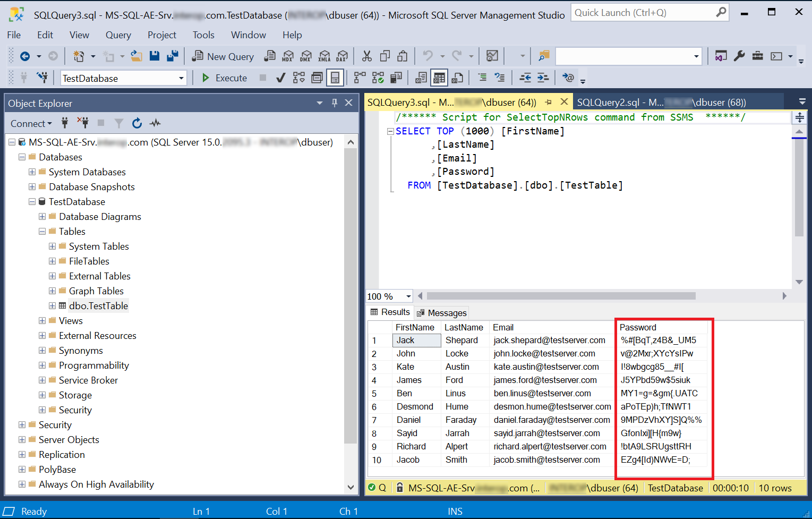Decrease indent of selected lines
This screenshot has height=519, width=812.
click(525, 78)
